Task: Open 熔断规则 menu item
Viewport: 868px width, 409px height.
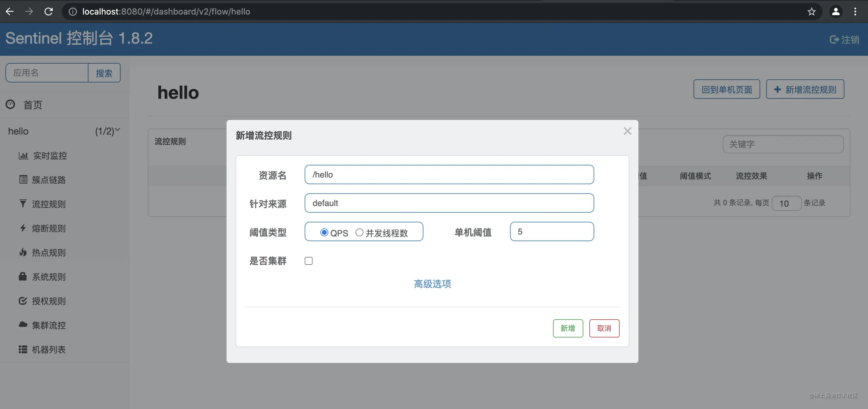Action: pos(49,228)
